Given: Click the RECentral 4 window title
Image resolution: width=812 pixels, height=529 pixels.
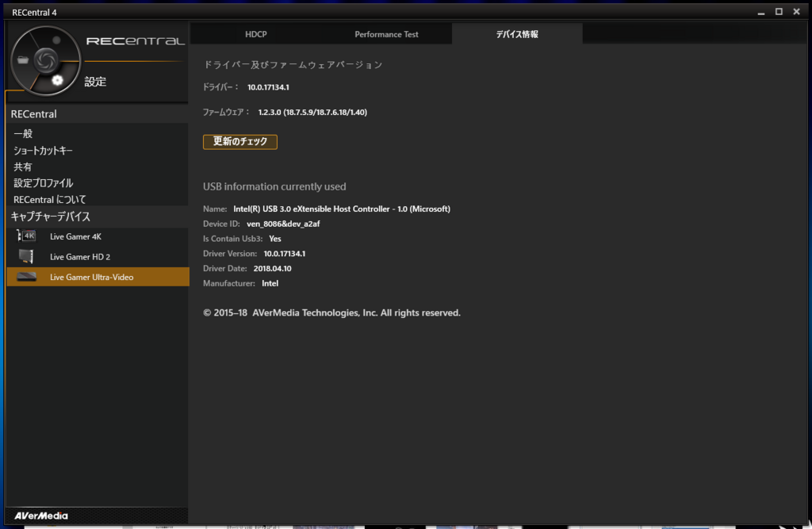Looking at the screenshot, I should [x=34, y=13].
